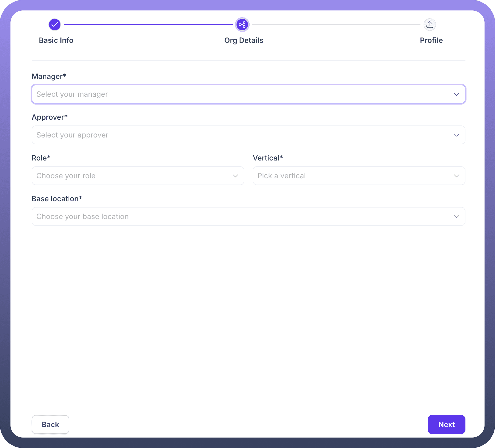Screen dimensions: 495x448
Task: Open the 'Choose your base location' dropdown
Action: click(x=235, y=216)
